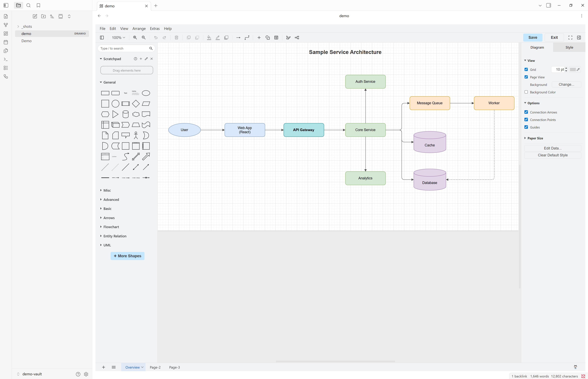Image resolution: width=588 pixels, height=379 pixels.
Task: Open Obsidian graph view icon
Action: click(x=6, y=25)
